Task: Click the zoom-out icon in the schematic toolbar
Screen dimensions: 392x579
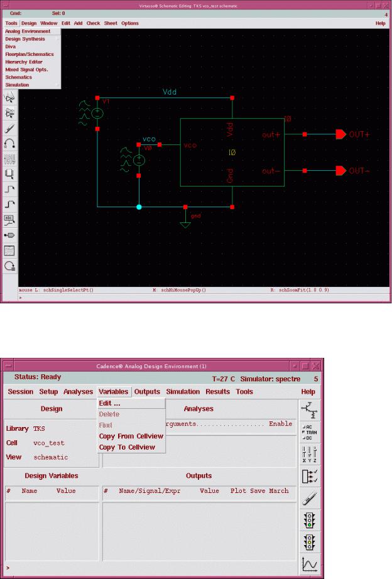Action: coord(9,113)
